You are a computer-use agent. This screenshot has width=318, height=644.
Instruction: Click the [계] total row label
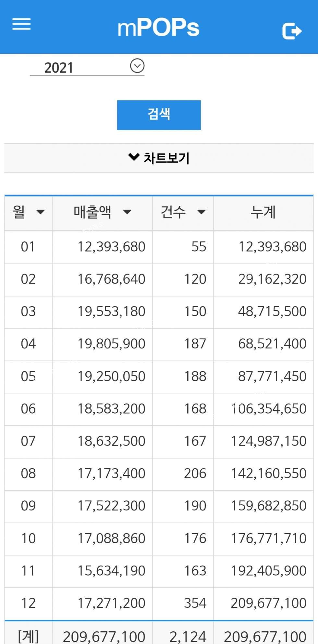(x=28, y=636)
